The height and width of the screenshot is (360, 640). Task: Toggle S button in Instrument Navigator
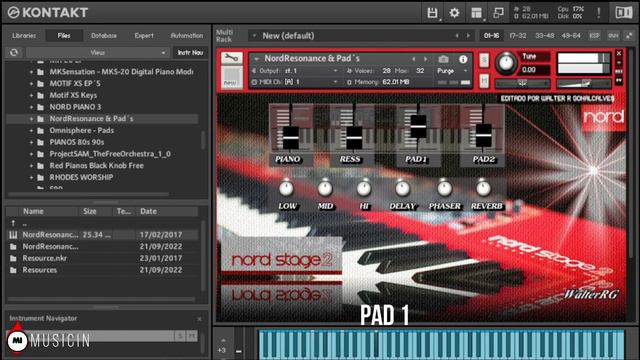coord(180,336)
